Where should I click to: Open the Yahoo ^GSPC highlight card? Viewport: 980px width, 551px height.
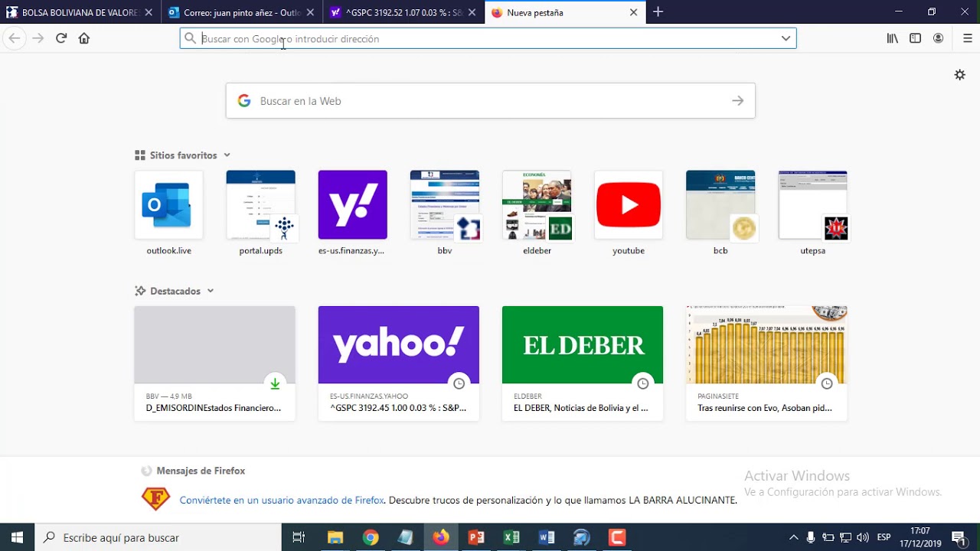[398, 364]
